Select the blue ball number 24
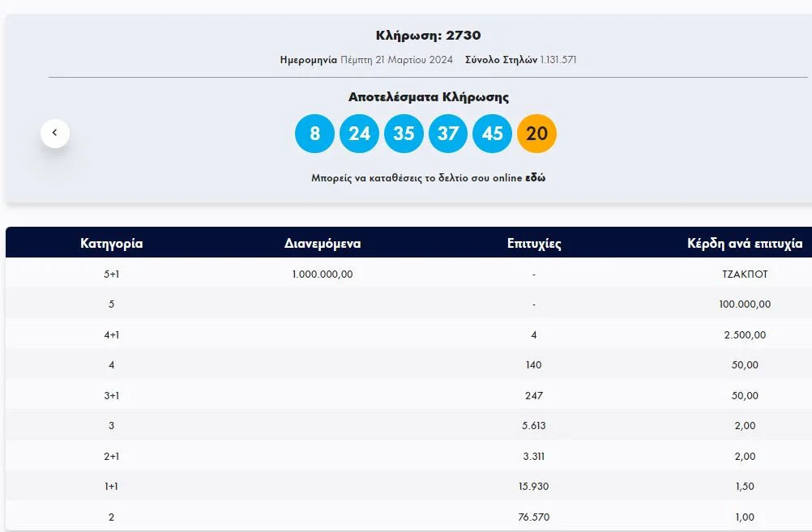Screen dimensions: 812x532 (359, 134)
